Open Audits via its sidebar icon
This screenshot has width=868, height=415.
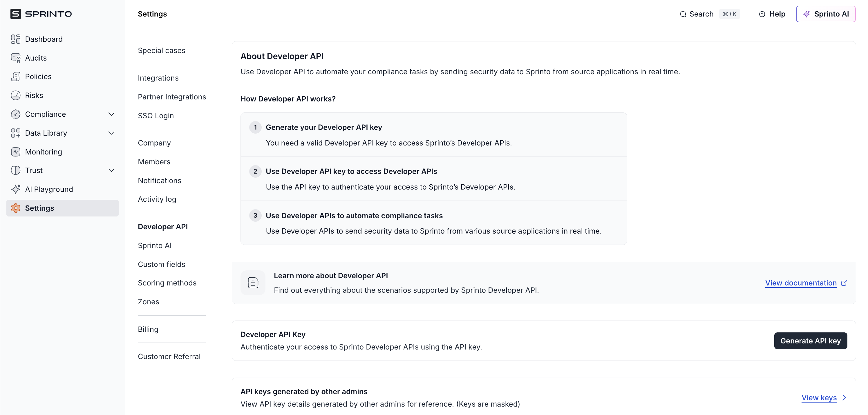tap(15, 58)
